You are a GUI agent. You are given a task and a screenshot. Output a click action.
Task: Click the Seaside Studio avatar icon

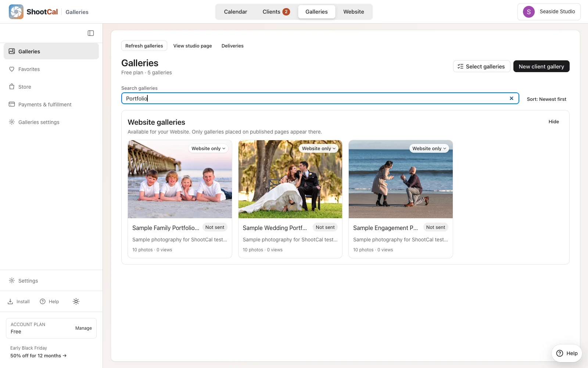pos(529,12)
